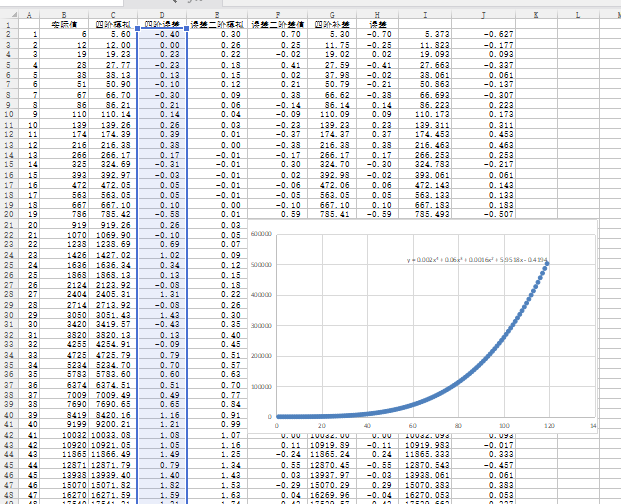Image resolution: width=621 pixels, height=504 pixels.
Task: Select the trendline equation label on chart
Action: pos(477,260)
